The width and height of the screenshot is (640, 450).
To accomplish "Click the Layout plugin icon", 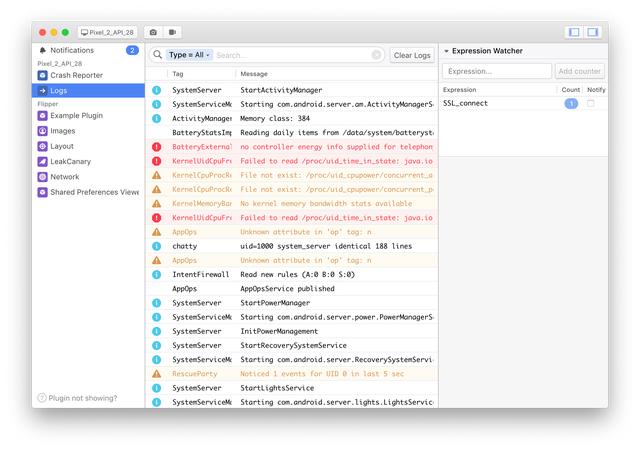I will click(x=42, y=146).
